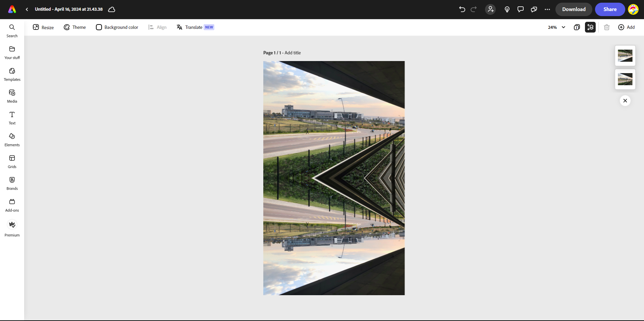The height and width of the screenshot is (321, 644).
Task: Expand the more options ellipsis menu
Action: 547,9
